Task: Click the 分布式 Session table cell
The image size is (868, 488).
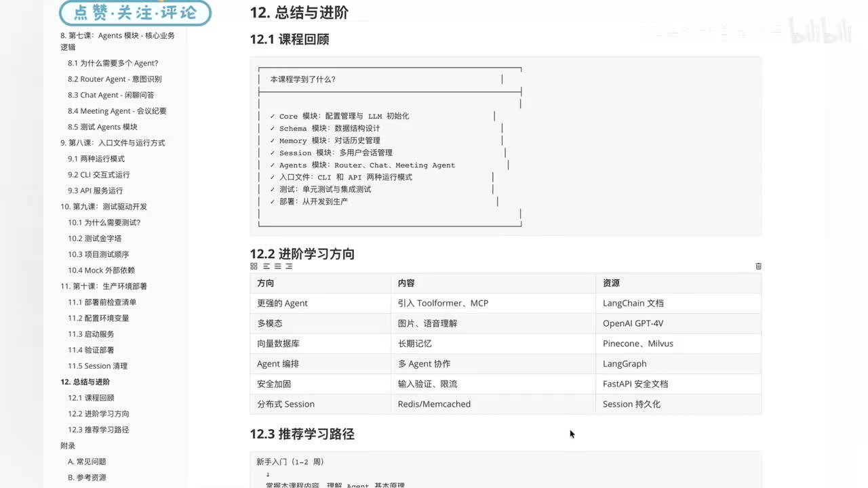Action: click(320, 404)
